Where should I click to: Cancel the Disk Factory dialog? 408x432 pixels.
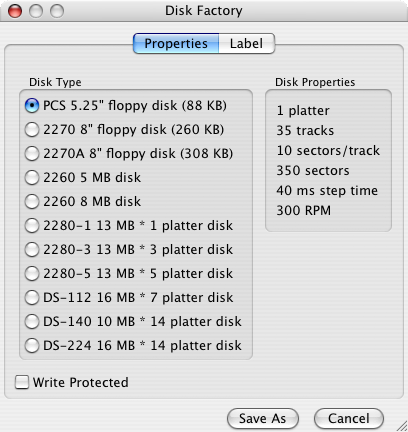pyautogui.click(x=349, y=419)
